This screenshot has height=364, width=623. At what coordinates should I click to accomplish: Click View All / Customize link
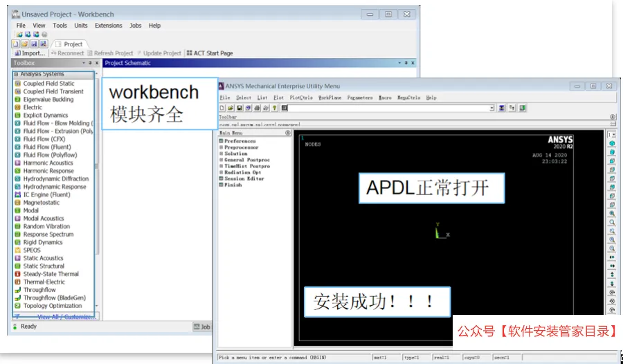point(66,317)
